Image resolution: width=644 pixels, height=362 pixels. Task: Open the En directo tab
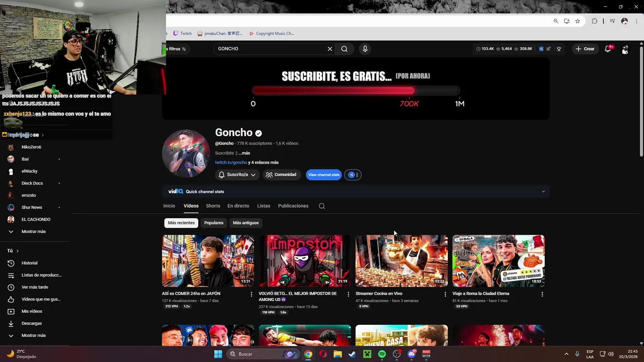pyautogui.click(x=238, y=206)
